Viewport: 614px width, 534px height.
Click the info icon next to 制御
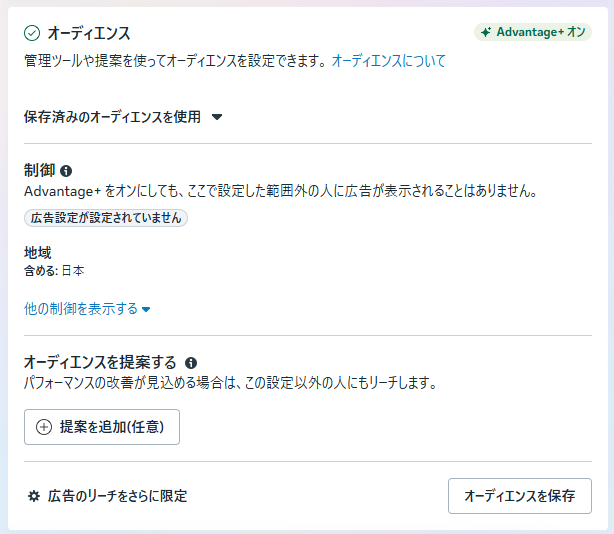[x=66, y=171]
